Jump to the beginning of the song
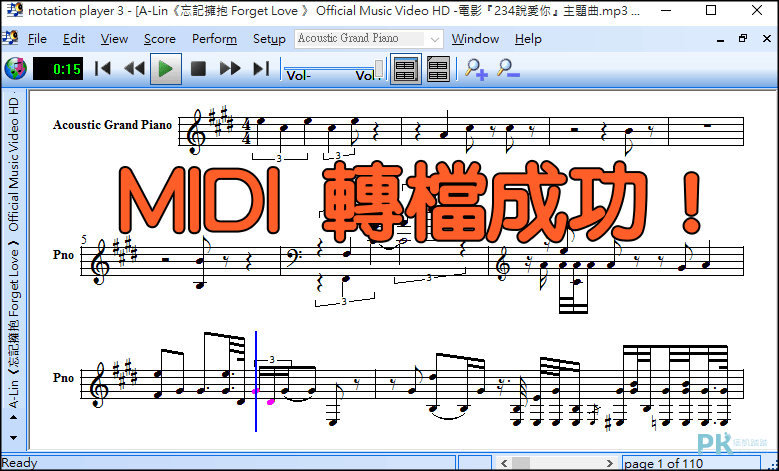 click(x=102, y=69)
